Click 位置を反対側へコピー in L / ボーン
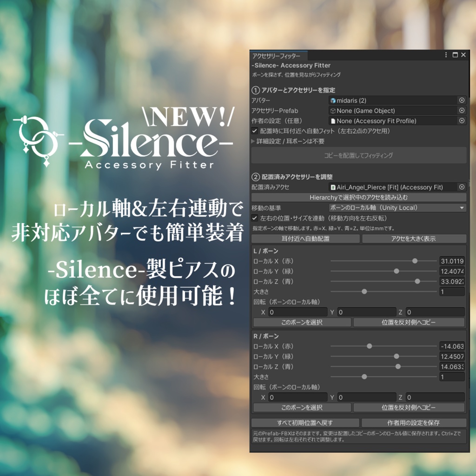 [409, 322]
